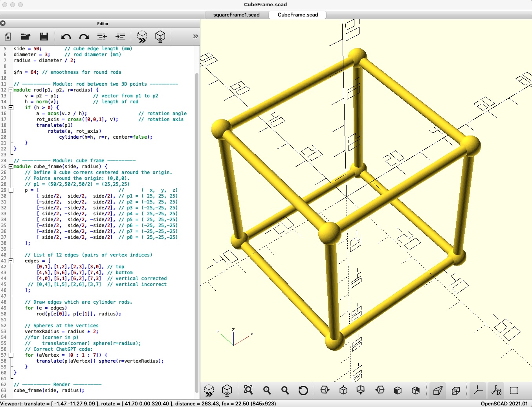The width and height of the screenshot is (532, 407).
Task: Click the Render hourglass cube in the viewport toolbar
Action: coord(227,390)
